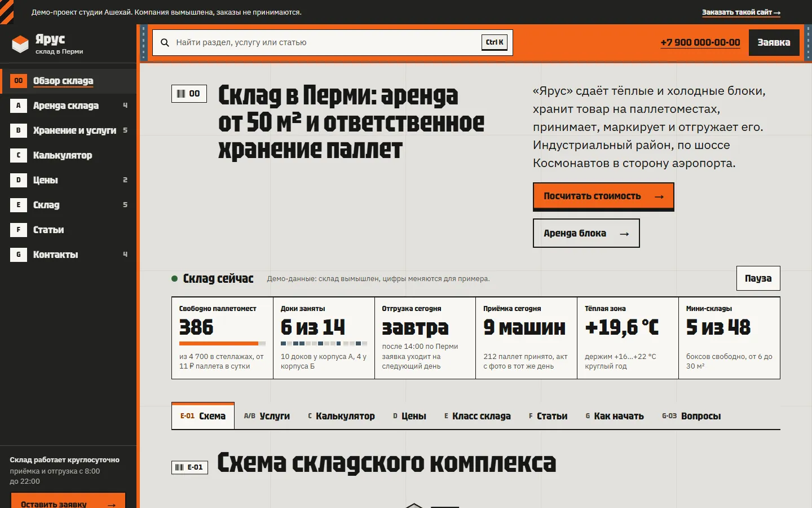Expand the Хранение и услуги sidebar section

tap(68, 130)
